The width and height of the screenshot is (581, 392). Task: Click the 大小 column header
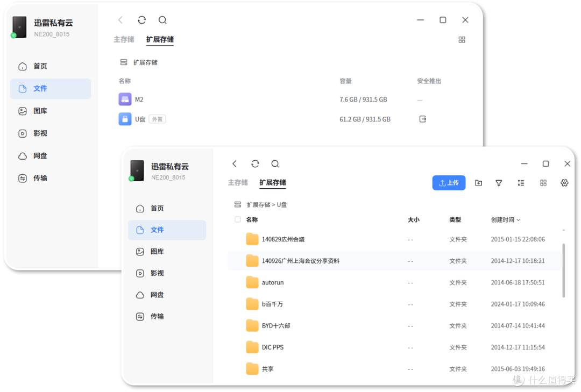click(x=413, y=220)
